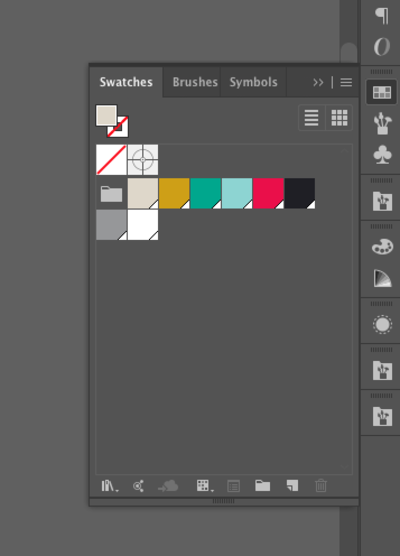Add selected swatch to library cloud icon
This screenshot has height=556, width=400.
[168, 486]
